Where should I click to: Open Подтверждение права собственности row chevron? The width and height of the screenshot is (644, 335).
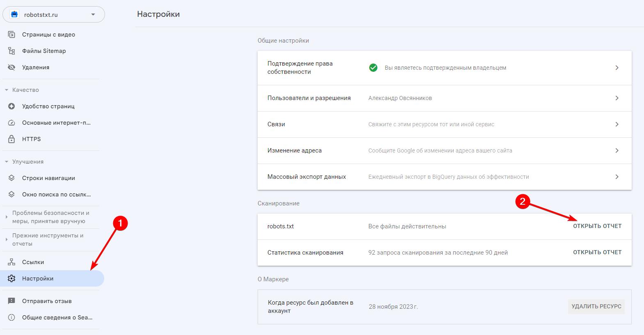617,68
